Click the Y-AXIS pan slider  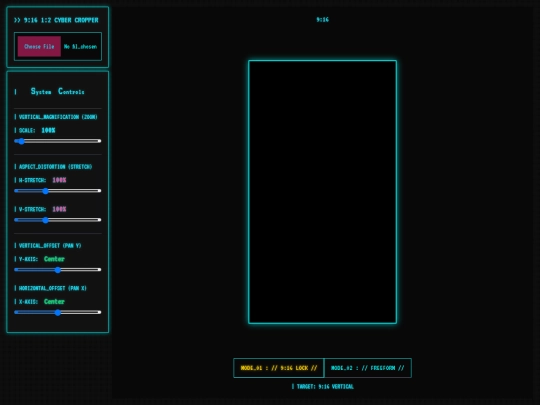pyautogui.click(x=58, y=270)
